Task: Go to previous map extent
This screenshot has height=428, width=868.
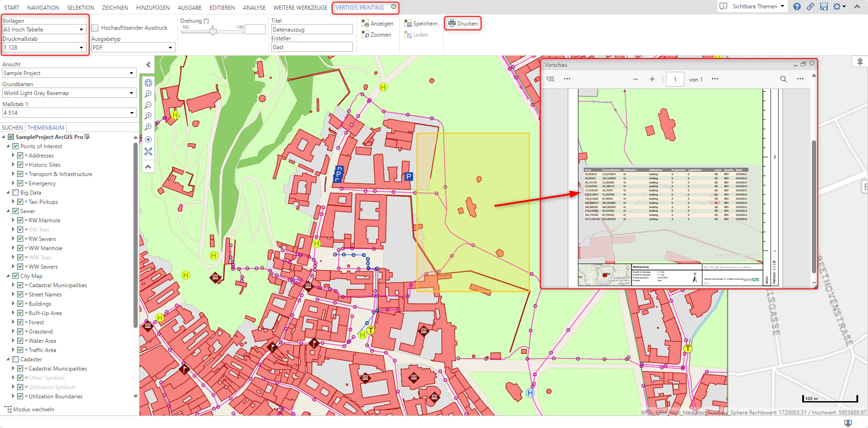Action: pyautogui.click(x=148, y=116)
